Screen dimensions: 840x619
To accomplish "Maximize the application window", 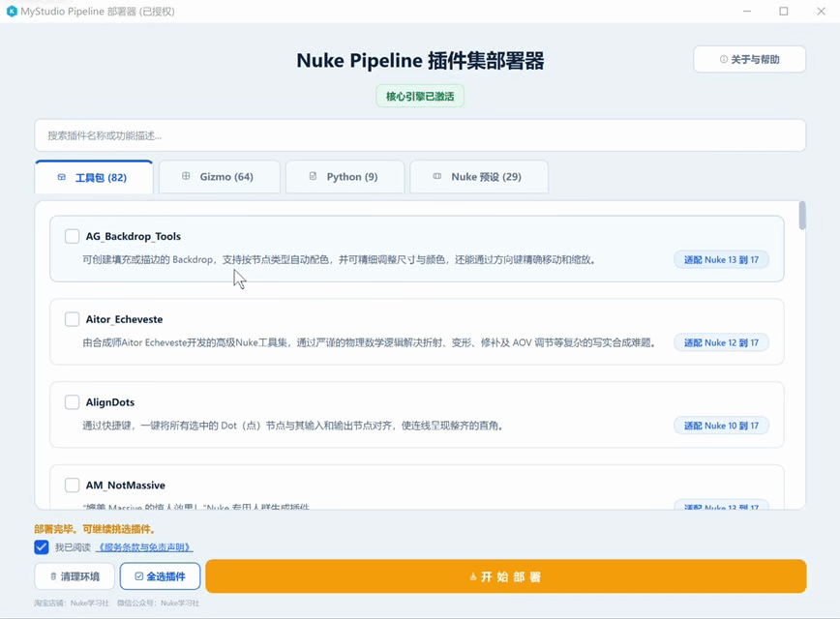I will pyautogui.click(x=784, y=12).
